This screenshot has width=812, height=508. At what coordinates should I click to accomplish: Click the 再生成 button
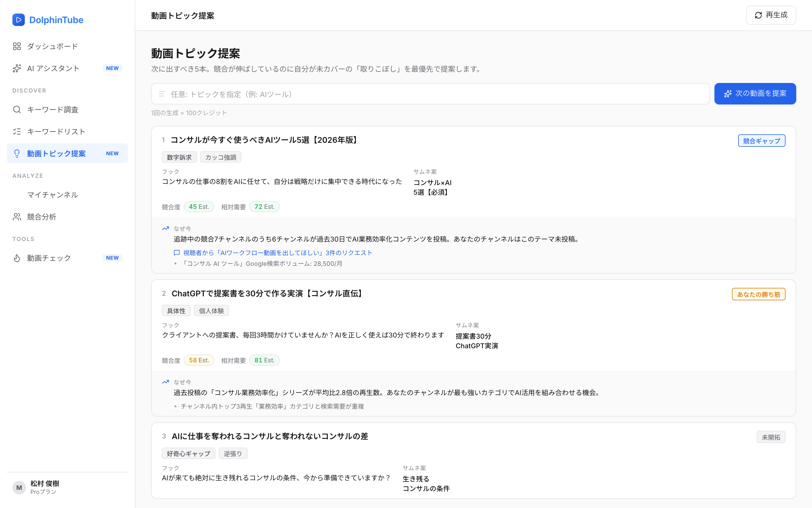tap(771, 15)
